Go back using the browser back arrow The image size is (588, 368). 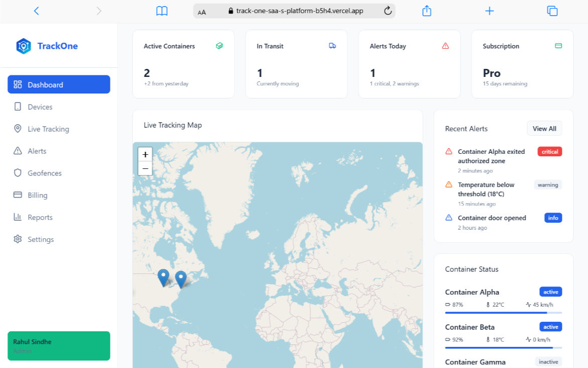pos(36,11)
